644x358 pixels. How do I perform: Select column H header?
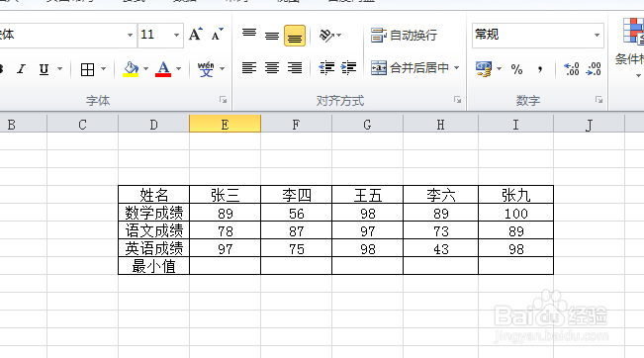click(x=440, y=124)
